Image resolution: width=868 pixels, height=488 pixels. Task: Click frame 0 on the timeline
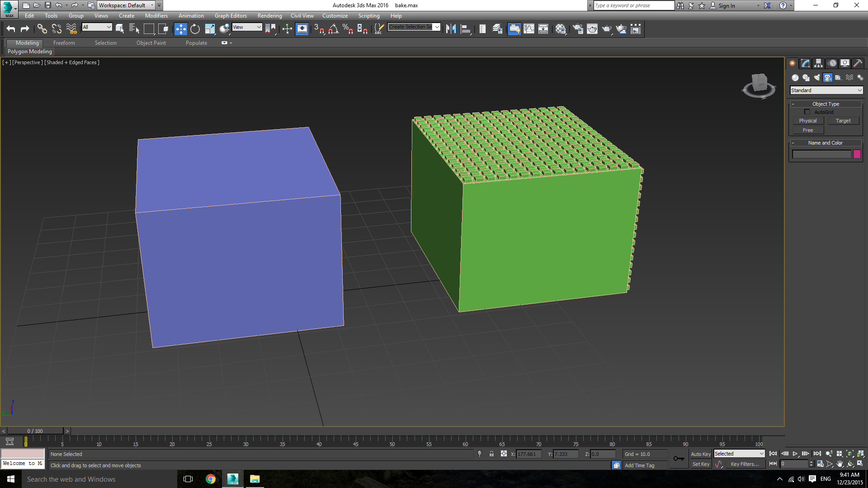click(x=26, y=443)
